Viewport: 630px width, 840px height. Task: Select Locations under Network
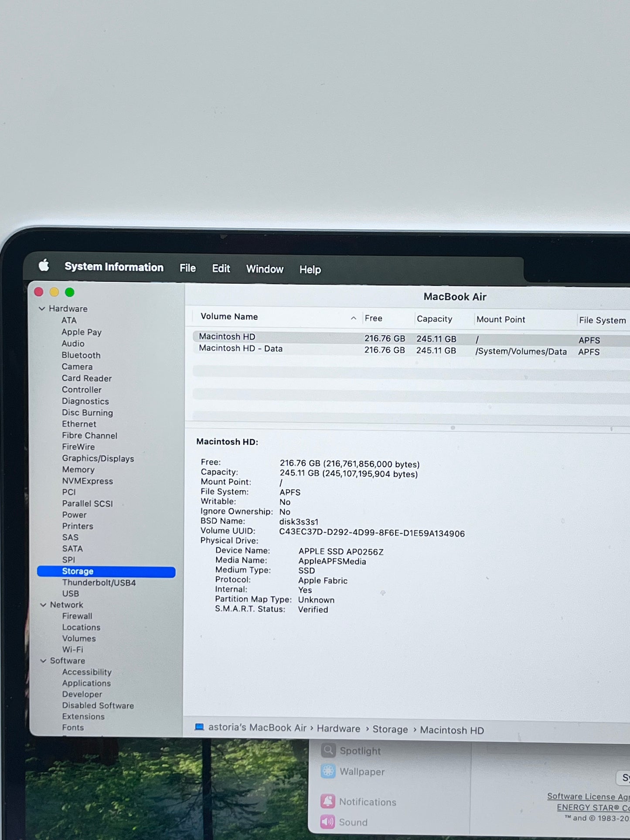pyautogui.click(x=81, y=627)
